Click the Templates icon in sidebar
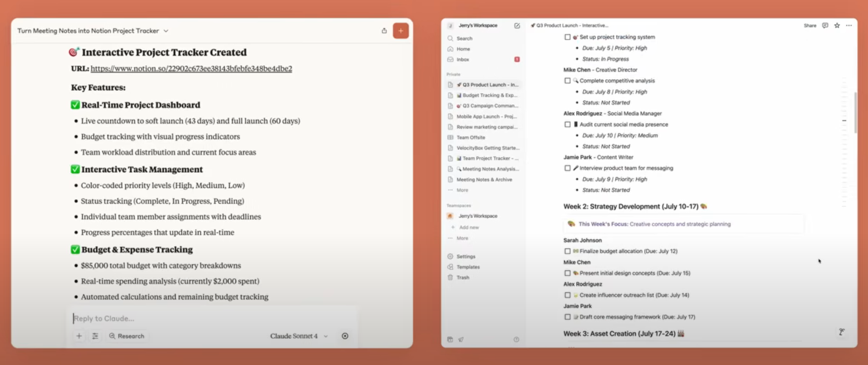The image size is (868, 365). pos(450,267)
